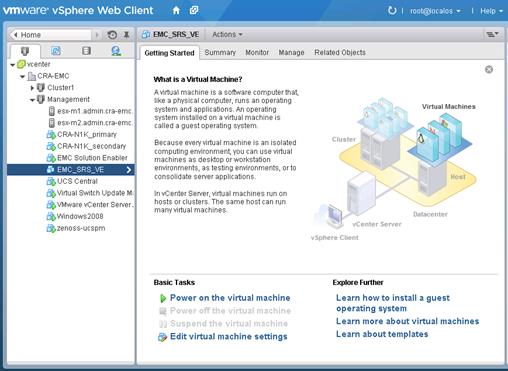Click the refresh icon in top bar
Image resolution: width=508 pixels, height=371 pixels.
pos(392,11)
